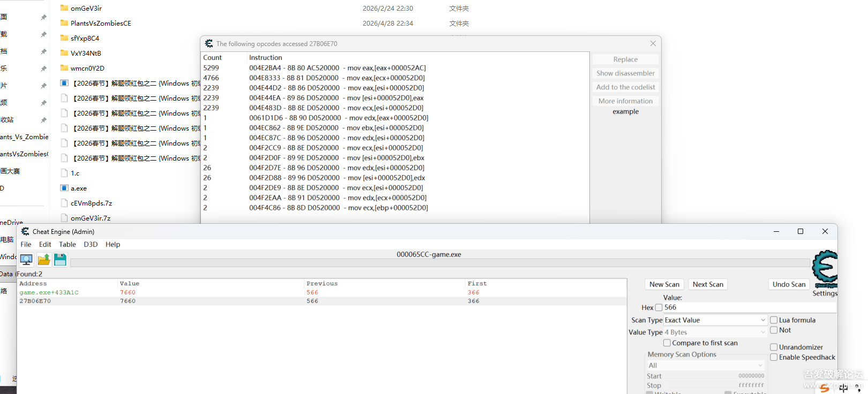Select the VxY34NtB folder icon
The height and width of the screenshot is (394, 868).
click(x=64, y=53)
